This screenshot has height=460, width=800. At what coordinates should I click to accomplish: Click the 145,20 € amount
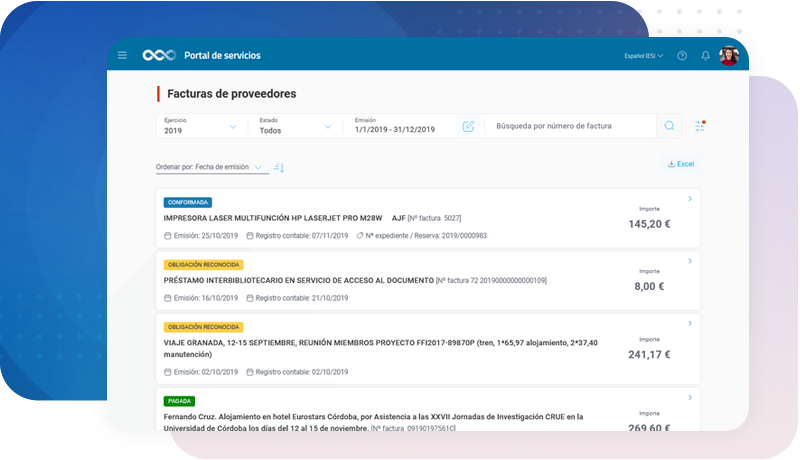[x=649, y=224]
